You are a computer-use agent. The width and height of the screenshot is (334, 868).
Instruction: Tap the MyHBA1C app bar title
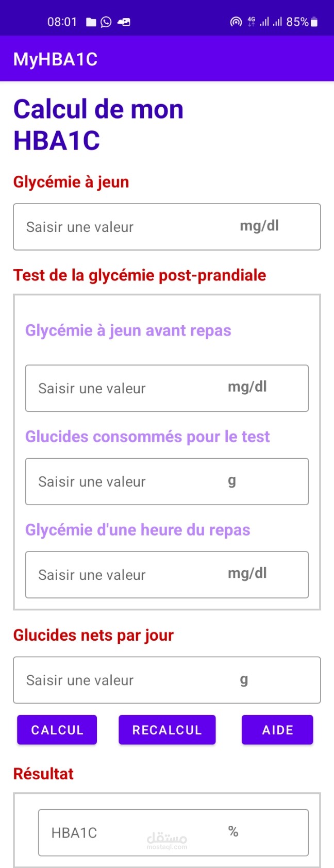(56, 59)
